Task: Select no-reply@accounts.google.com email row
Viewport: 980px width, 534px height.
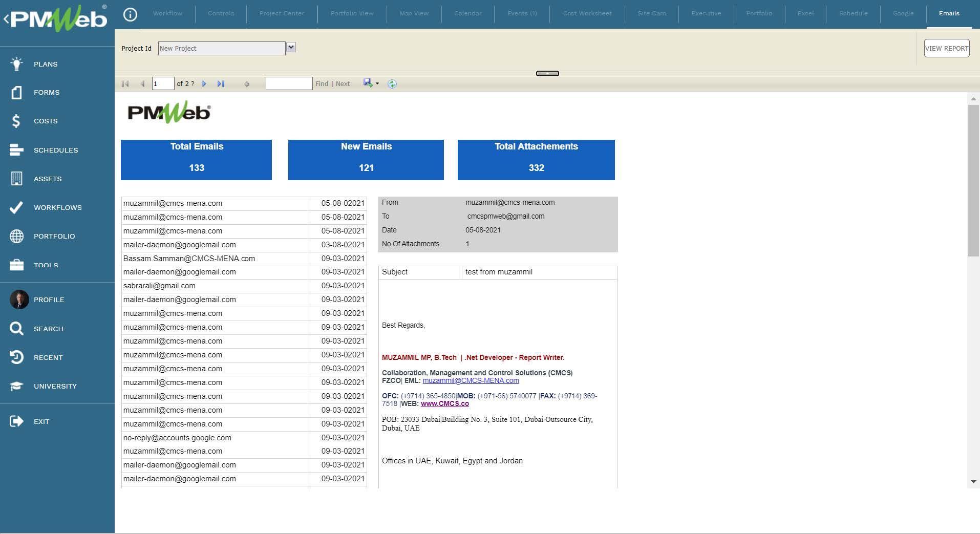Action: point(244,438)
